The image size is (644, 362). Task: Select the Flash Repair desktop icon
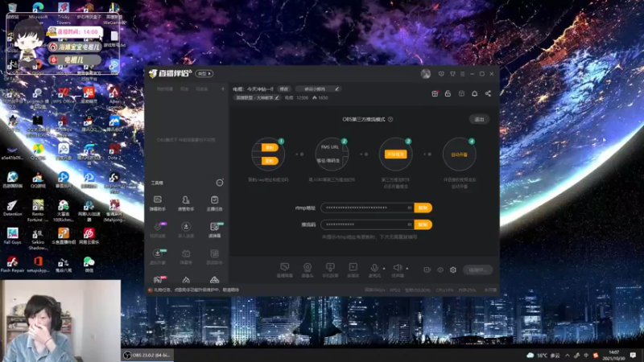click(12, 265)
